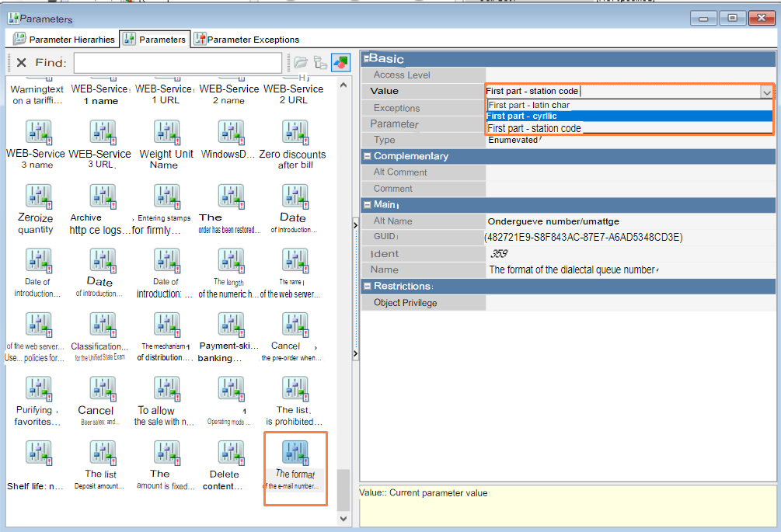Image resolution: width=781 pixels, height=532 pixels.
Task: Select the 'Delete content' parameter icon
Action: 230,453
